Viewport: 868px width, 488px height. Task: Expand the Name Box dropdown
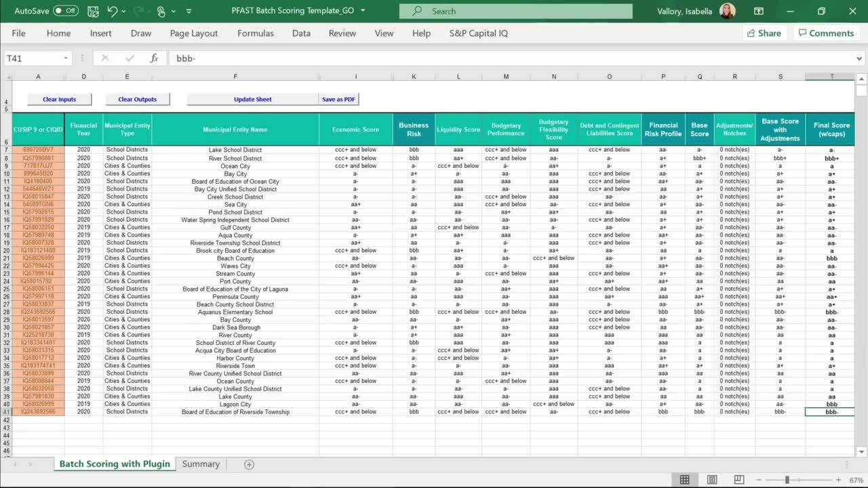pos(66,58)
